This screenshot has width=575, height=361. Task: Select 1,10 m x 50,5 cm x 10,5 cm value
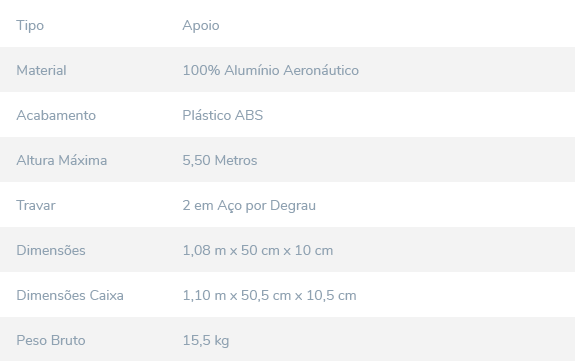tap(270, 295)
